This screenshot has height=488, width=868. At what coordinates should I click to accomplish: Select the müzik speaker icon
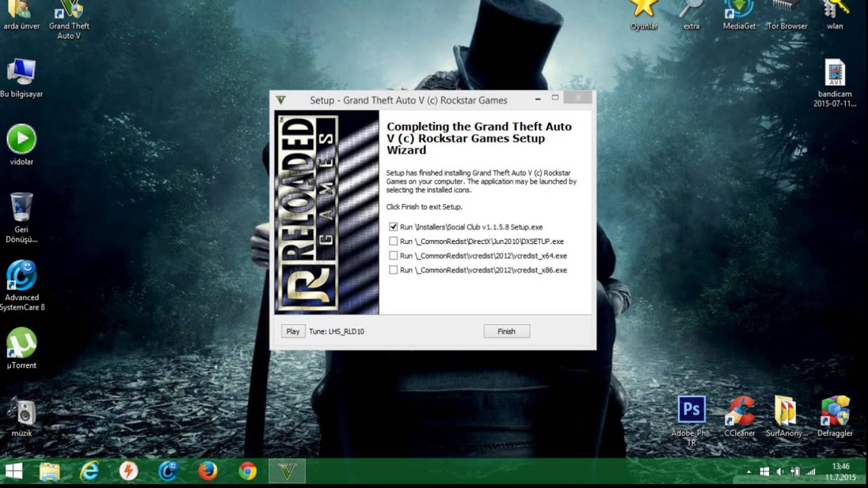click(x=22, y=417)
